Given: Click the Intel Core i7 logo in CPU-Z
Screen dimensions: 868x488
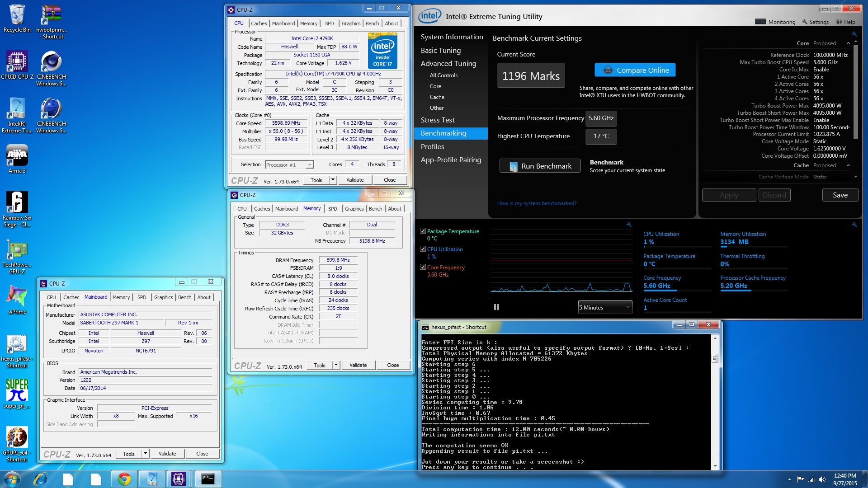Looking at the screenshot, I should 382,50.
